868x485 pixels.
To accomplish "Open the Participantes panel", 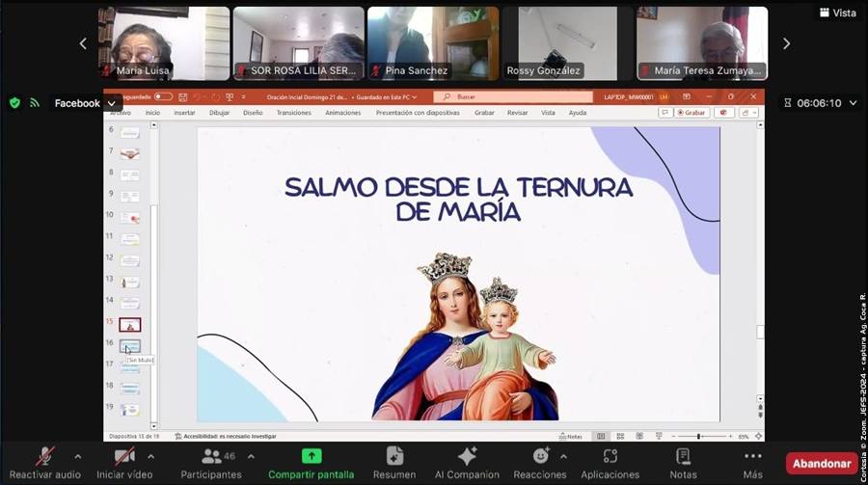I will (211, 464).
